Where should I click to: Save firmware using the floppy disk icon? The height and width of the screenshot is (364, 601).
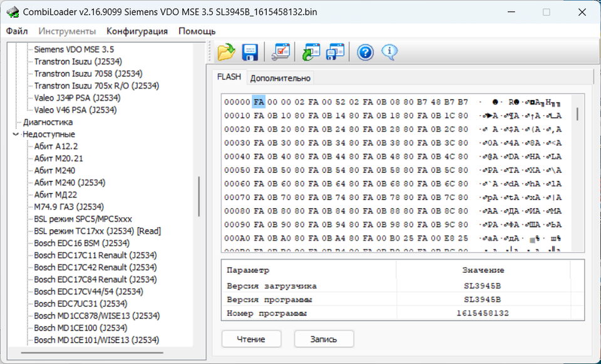[250, 52]
